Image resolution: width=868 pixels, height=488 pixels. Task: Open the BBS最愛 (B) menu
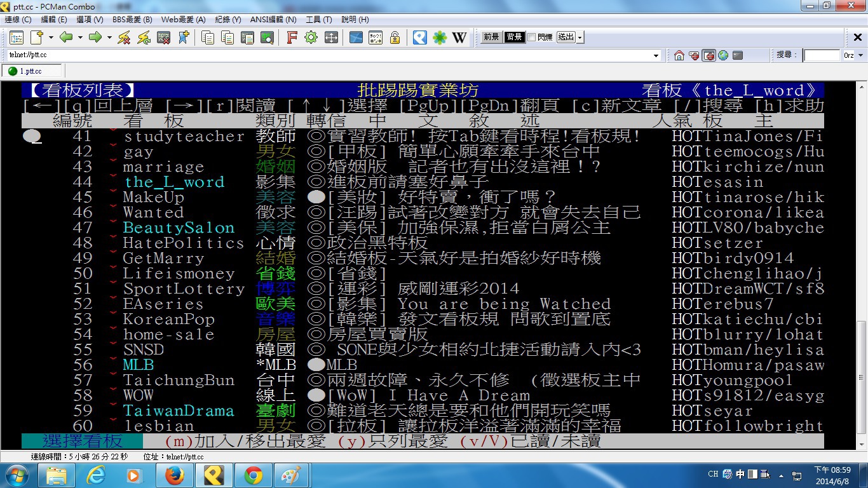[132, 20]
